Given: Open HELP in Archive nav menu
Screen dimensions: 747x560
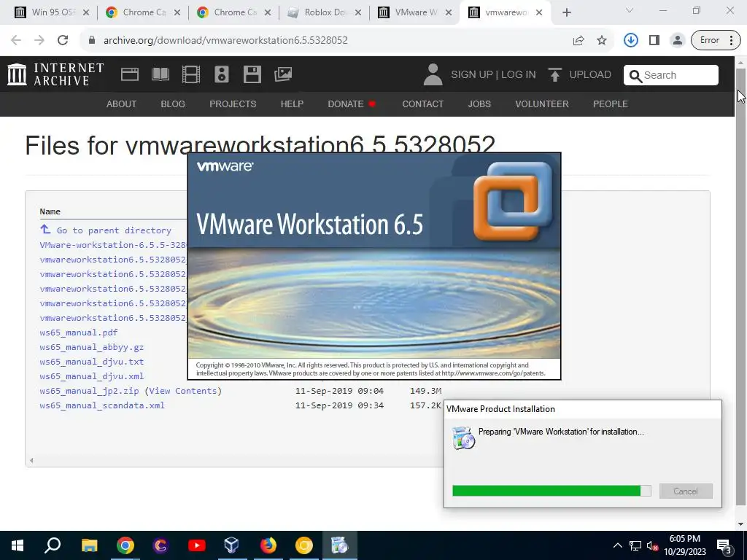Looking at the screenshot, I should click(x=292, y=104).
